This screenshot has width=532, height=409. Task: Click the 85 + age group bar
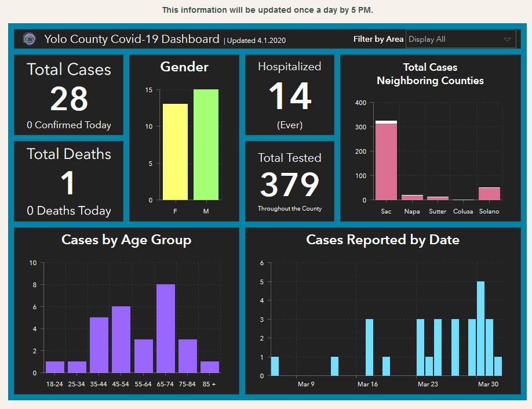coord(210,367)
